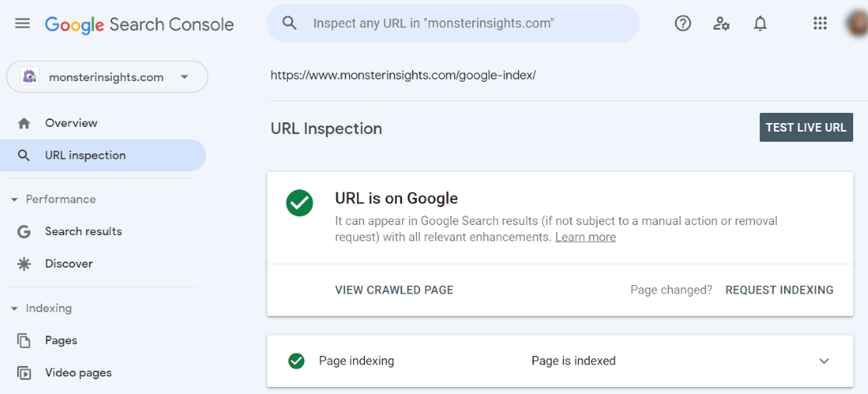Click the Overview home icon
The width and height of the screenshot is (868, 394).
[24, 123]
